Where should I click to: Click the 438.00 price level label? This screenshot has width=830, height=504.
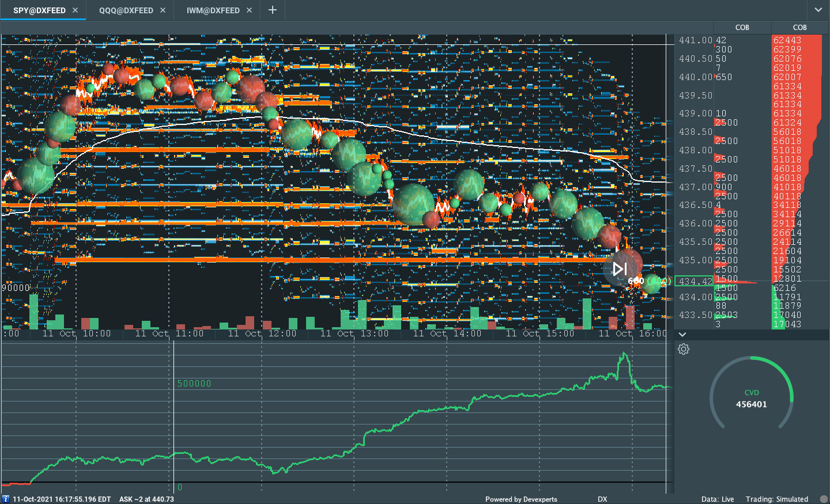pyautogui.click(x=696, y=150)
